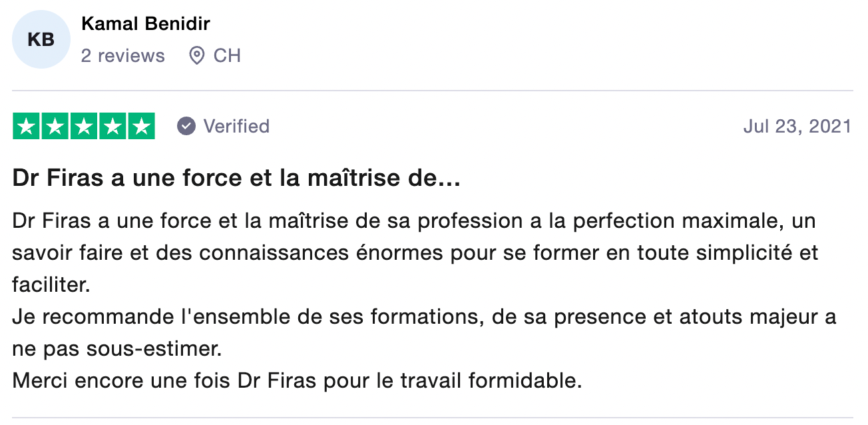
Task: Click the Verified checkmark badge icon
Action: point(186,126)
